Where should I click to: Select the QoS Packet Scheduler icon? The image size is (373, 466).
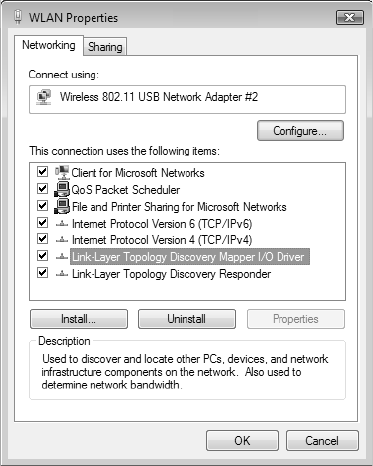[x=62, y=189]
